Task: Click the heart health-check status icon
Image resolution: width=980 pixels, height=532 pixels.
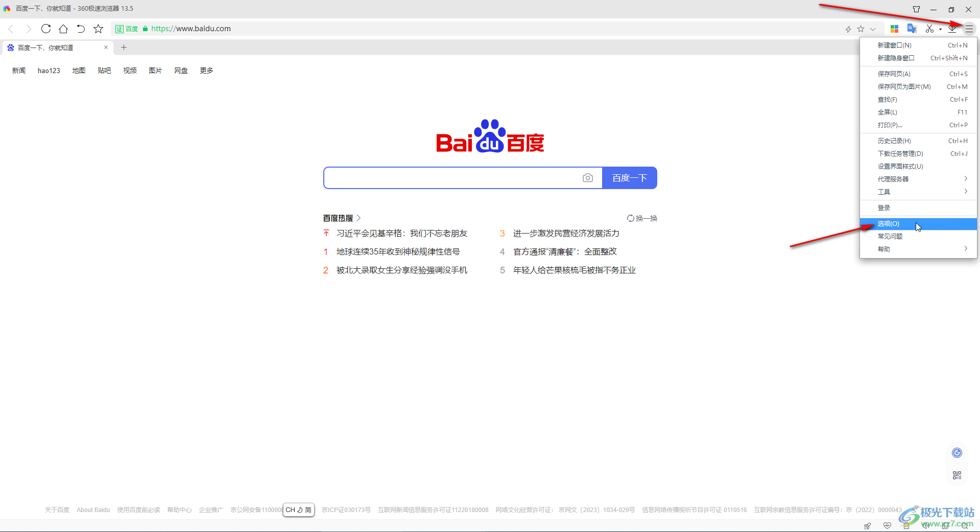Action: click(x=887, y=526)
